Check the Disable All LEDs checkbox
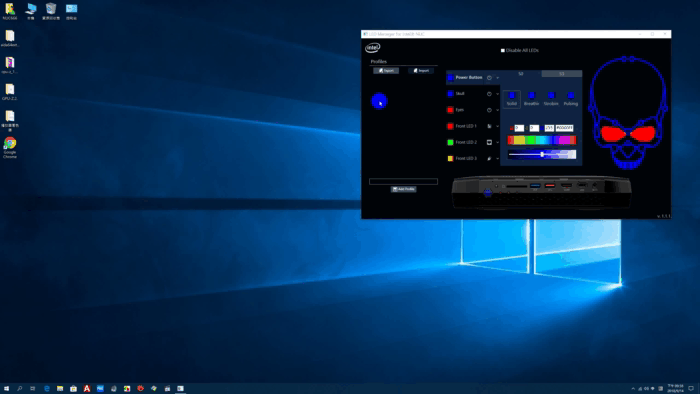This screenshot has width=700, height=394. [503, 50]
